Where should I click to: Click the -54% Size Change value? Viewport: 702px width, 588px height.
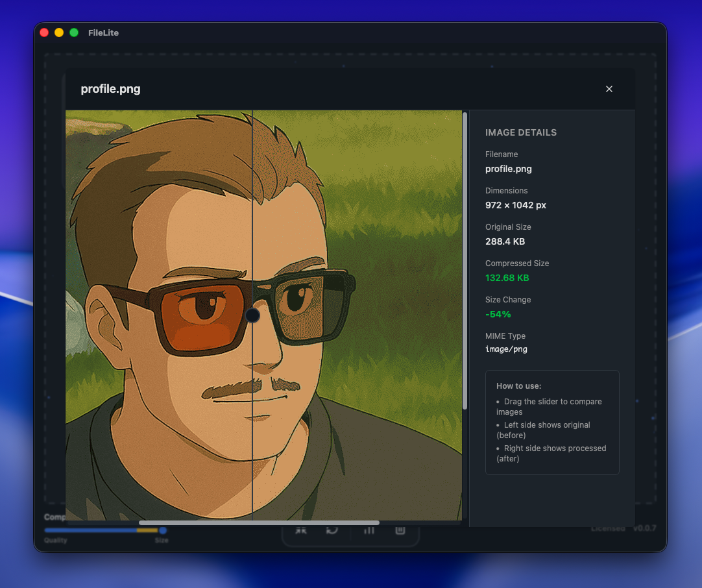point(498,314)
